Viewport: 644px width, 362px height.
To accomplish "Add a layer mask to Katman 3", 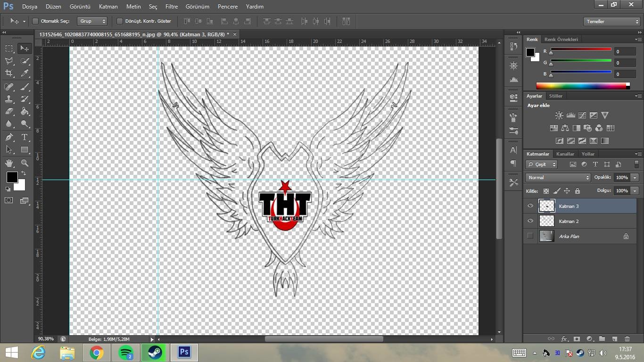I will point(577,339).
